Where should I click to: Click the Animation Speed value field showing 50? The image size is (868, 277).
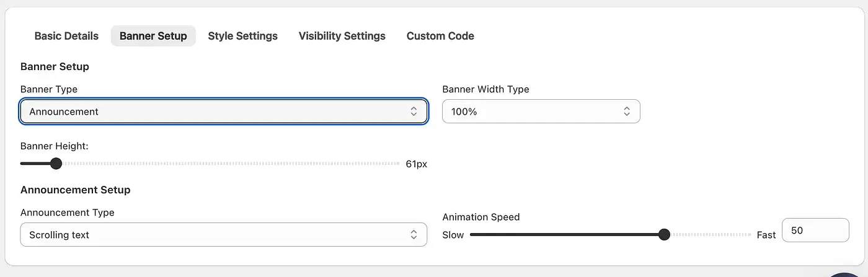pyautogui.click(x=815, y=231)
